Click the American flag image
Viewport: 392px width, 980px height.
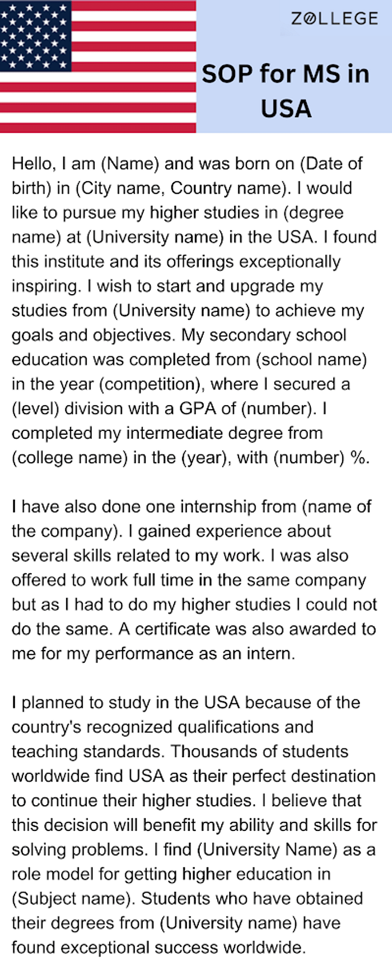[98, 66]
